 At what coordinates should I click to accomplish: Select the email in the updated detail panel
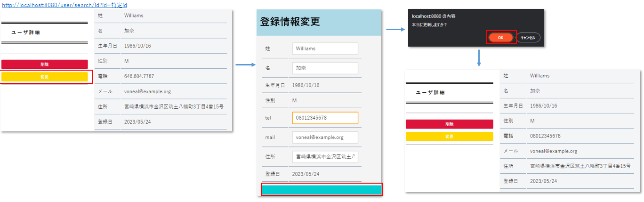coord(554,151)
